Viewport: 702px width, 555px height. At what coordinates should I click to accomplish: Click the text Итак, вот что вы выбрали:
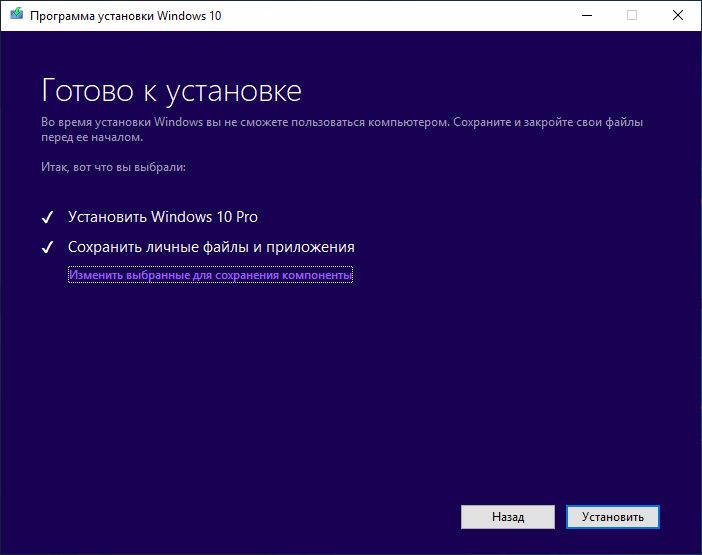click(x=113, y=167)
